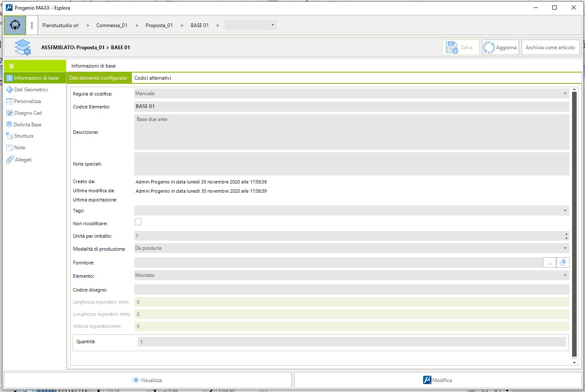Image resolution: width=585 pixels, height=392 pixels.
Task: Click Archivia come articolo button
Action: 550,48
